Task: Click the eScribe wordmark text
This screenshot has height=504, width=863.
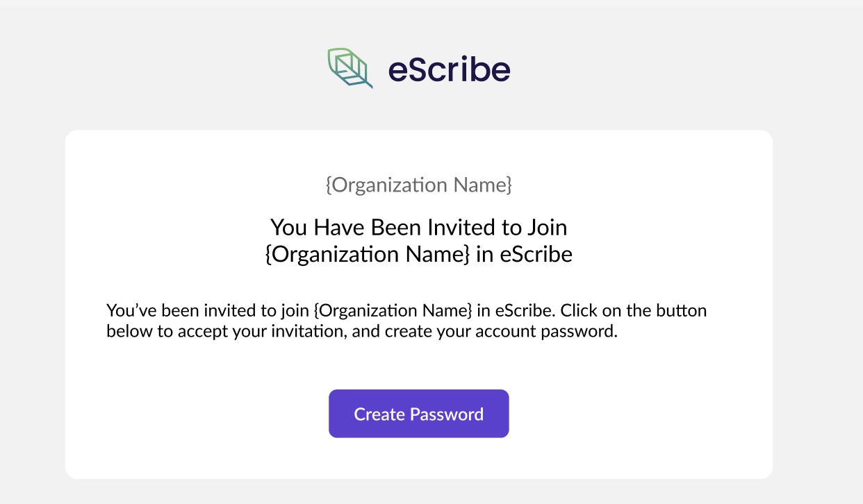Action: 448,68
